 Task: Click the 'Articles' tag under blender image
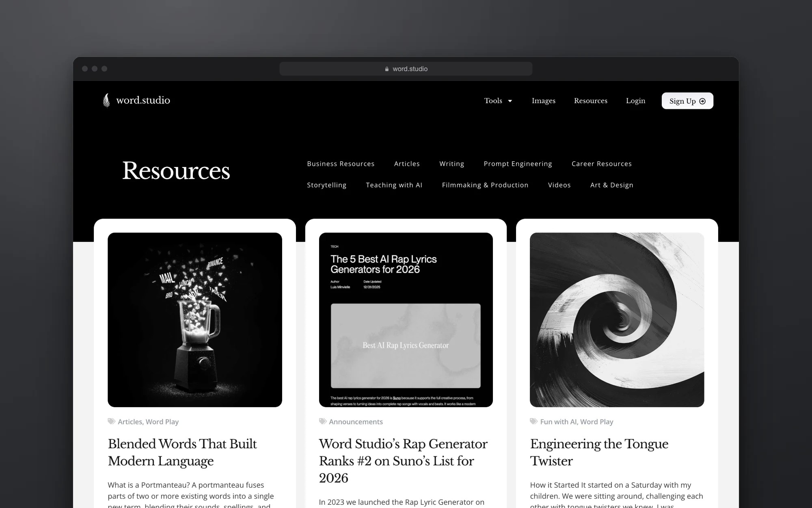[130, 422]
